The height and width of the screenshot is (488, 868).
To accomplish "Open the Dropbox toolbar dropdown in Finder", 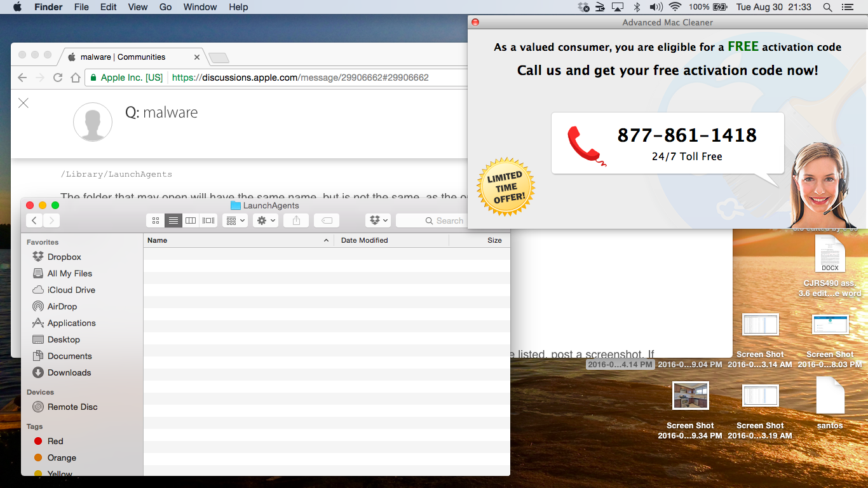I will (378, 220).
